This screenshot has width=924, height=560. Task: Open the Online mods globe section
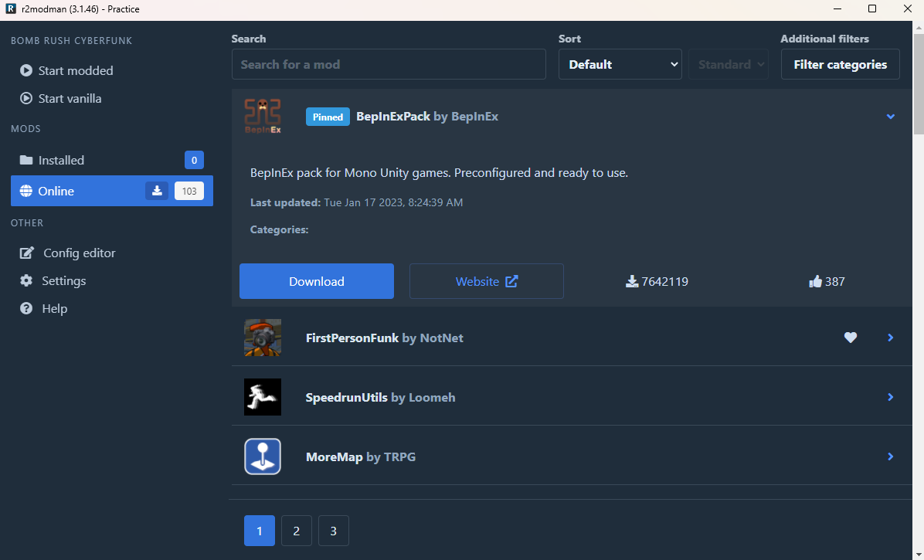[x=25, y=191]
